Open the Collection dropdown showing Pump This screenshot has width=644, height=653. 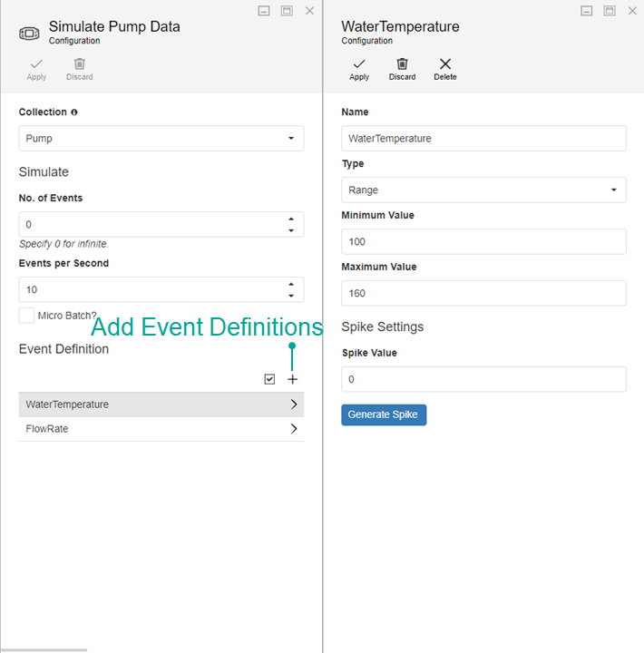(161, 139)
